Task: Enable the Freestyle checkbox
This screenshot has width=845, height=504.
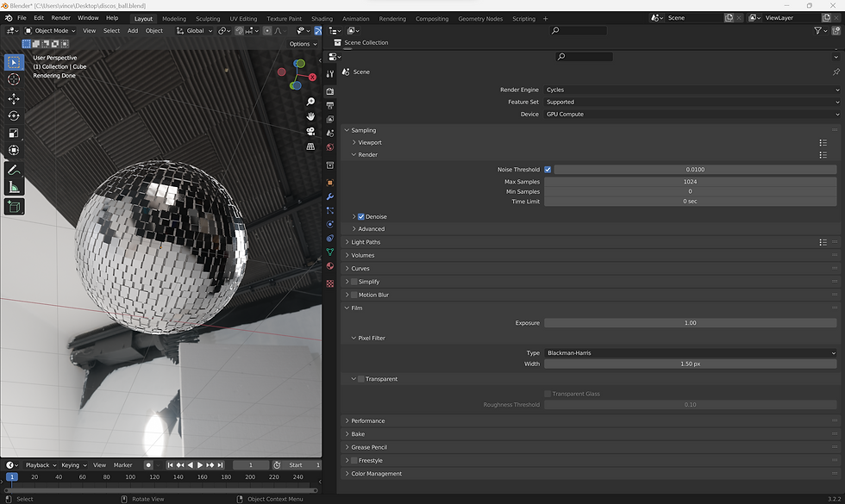Action: tap(354, 460)
